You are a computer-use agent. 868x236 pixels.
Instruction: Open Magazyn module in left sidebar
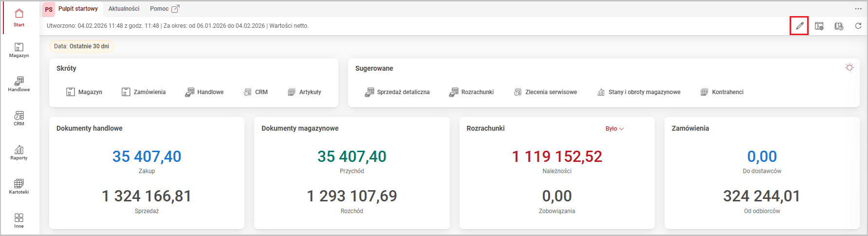coord(19,50)
